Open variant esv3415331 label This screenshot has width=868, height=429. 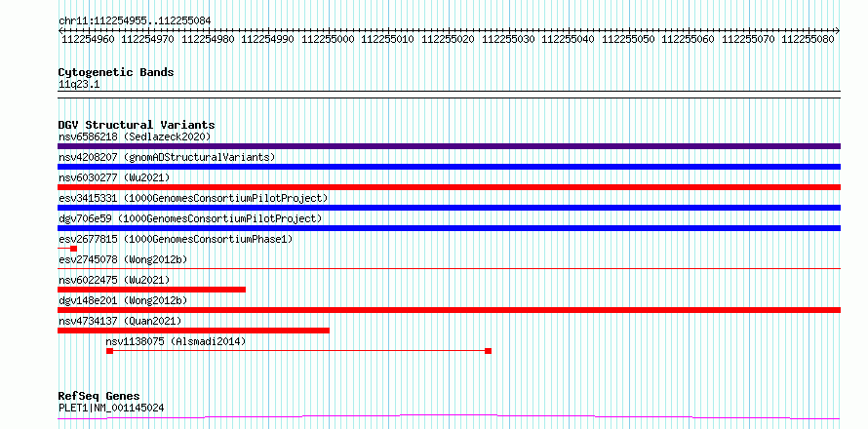[x=193, y=198]
